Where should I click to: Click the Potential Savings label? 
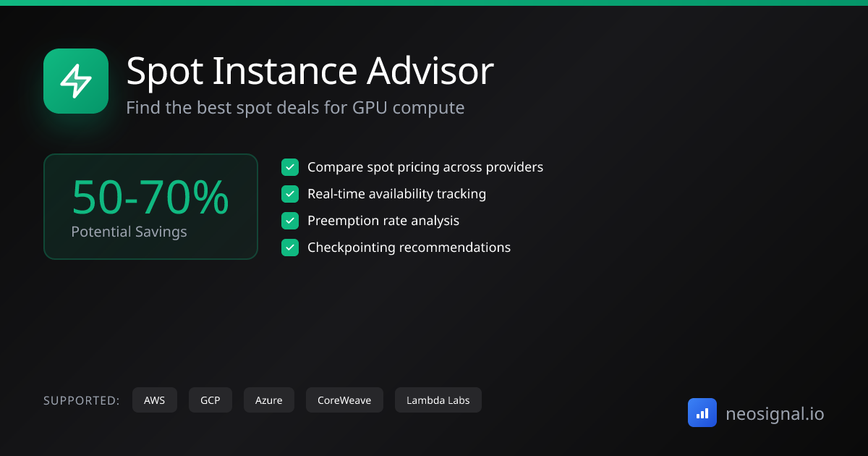(x=129, y=232)
